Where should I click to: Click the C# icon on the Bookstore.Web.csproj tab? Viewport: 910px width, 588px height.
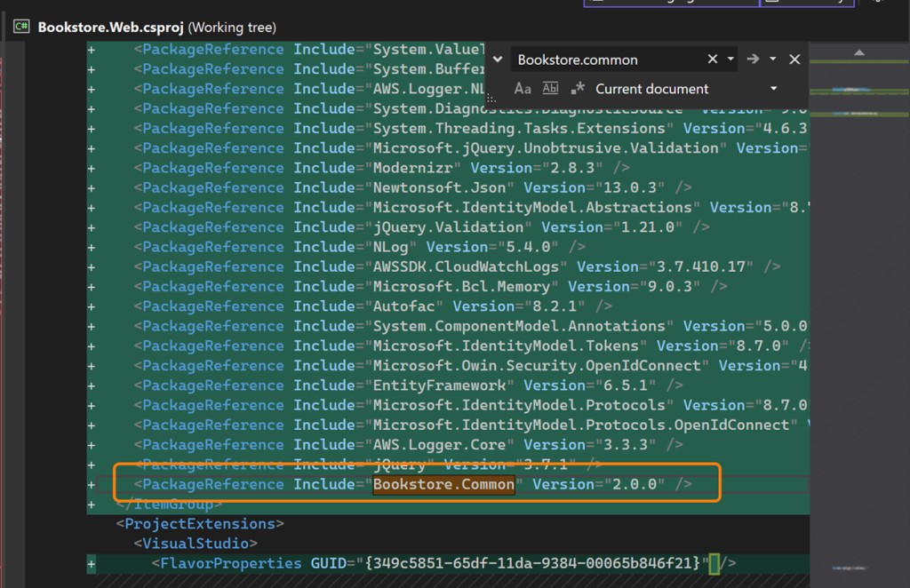(21, 27)
